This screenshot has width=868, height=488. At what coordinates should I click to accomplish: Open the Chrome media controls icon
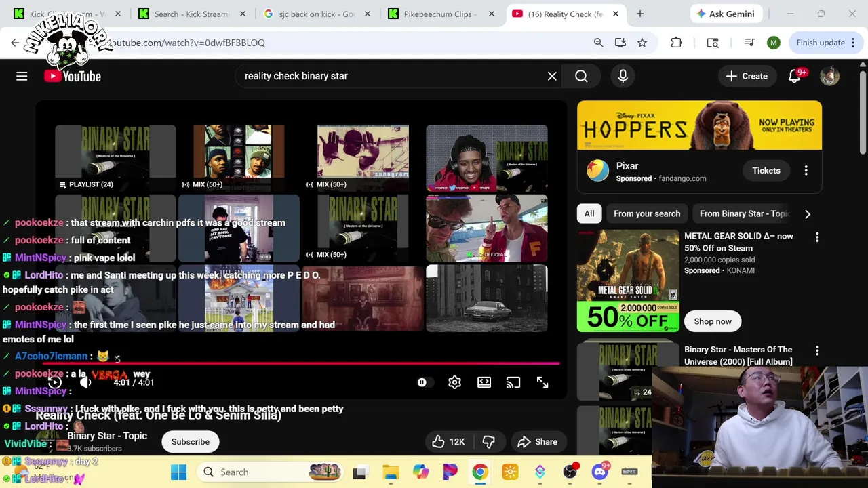[749, 43]
